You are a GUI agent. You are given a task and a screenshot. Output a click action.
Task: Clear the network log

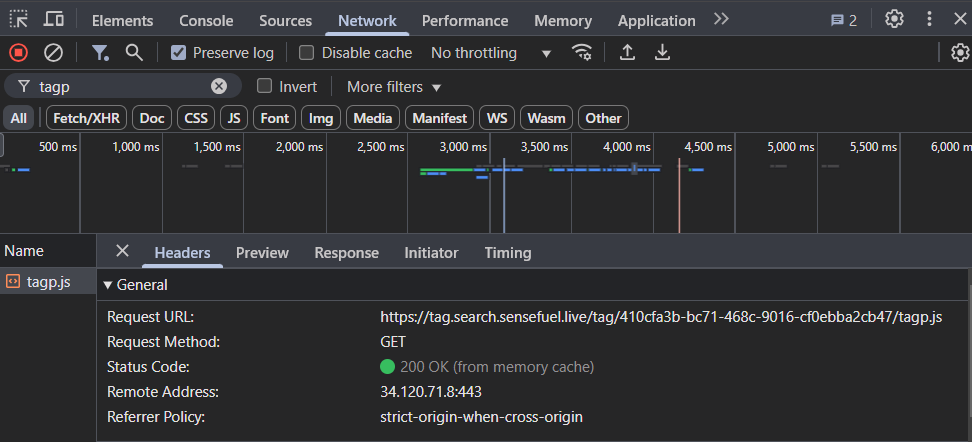click(54, 53)
